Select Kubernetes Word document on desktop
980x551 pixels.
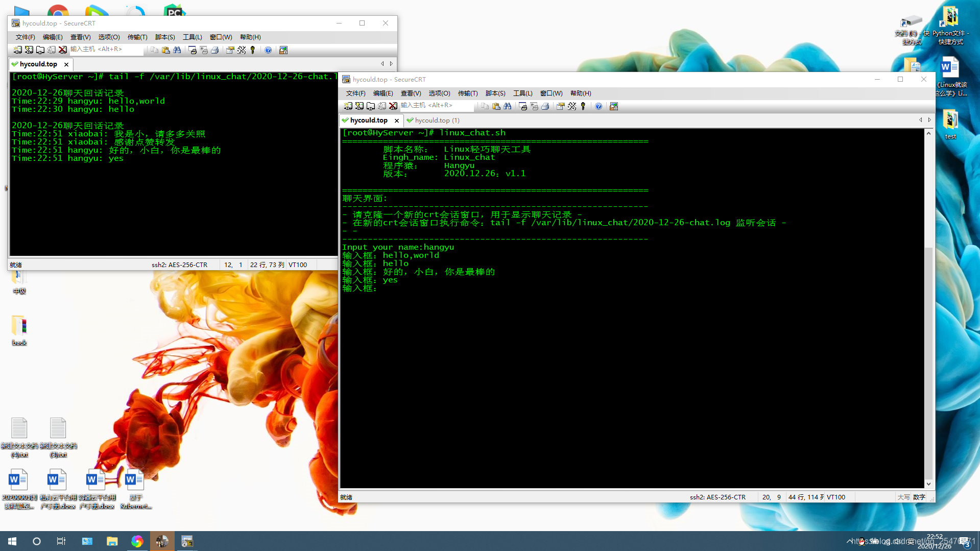pyautogui.click(x=135, y=489)
